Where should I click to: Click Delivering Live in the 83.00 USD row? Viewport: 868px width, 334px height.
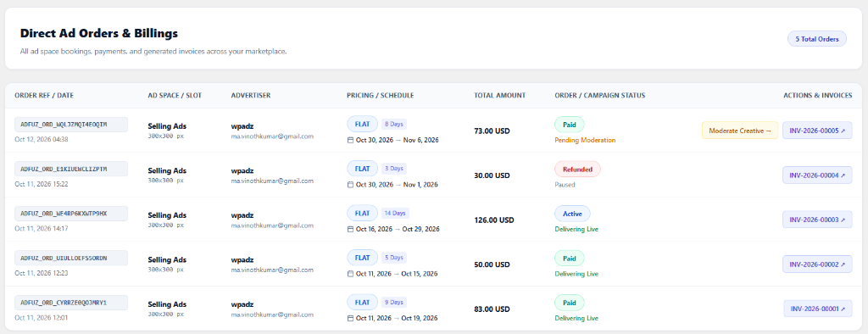576,318
